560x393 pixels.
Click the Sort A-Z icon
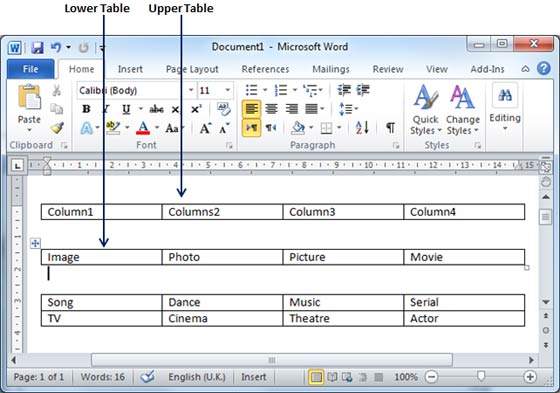[362, 128]
